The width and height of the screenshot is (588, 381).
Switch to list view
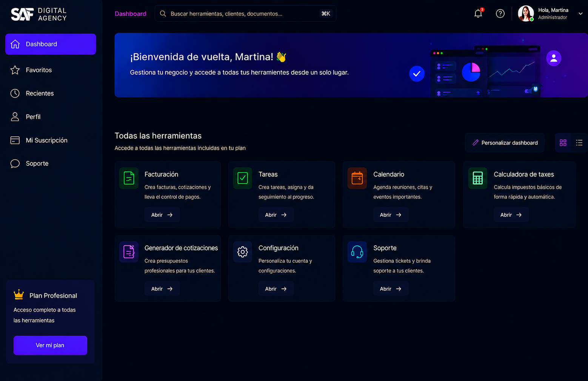tap(579, 143)
